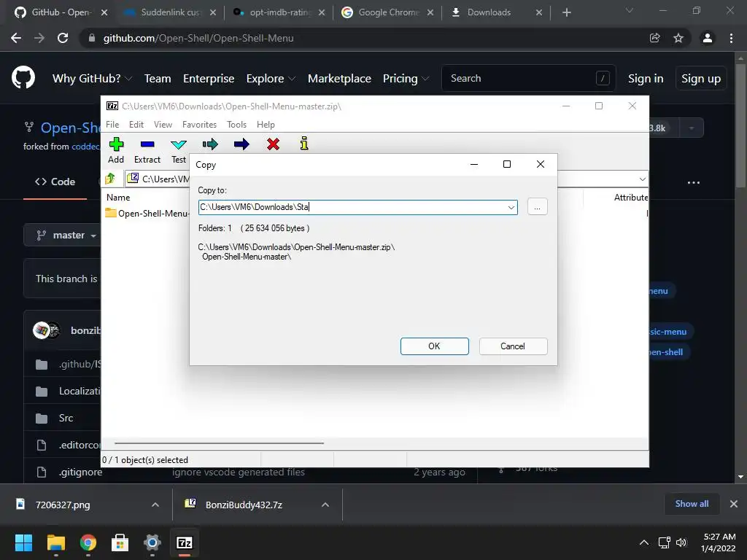
Task: Open the GitHub Team link
Action: (x=158, y=79)
